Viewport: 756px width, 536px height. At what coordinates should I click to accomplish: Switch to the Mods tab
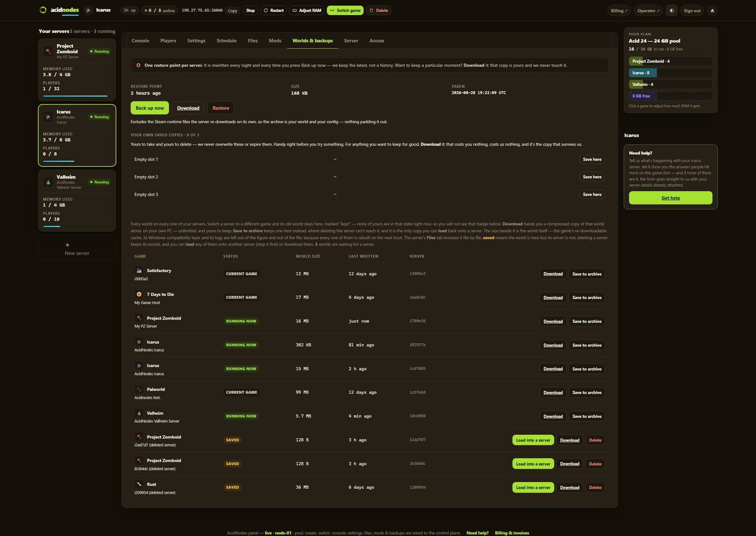[275, 41]
